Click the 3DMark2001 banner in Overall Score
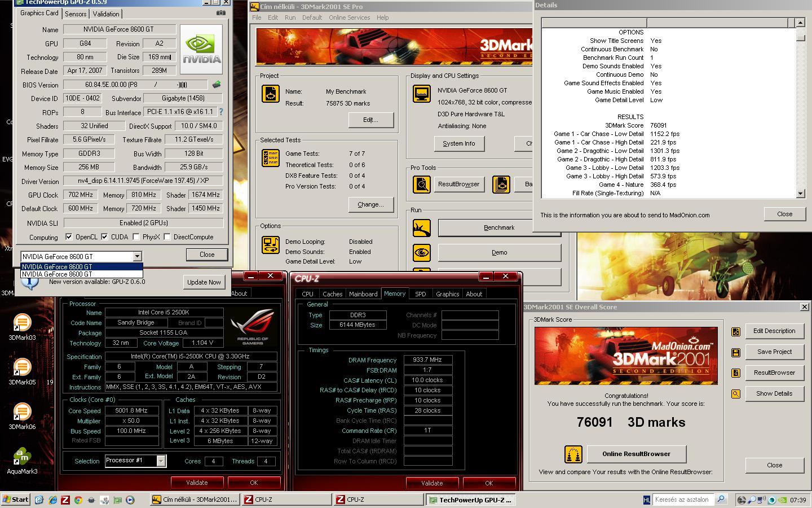The image size is (812, 508). [626, 356]
